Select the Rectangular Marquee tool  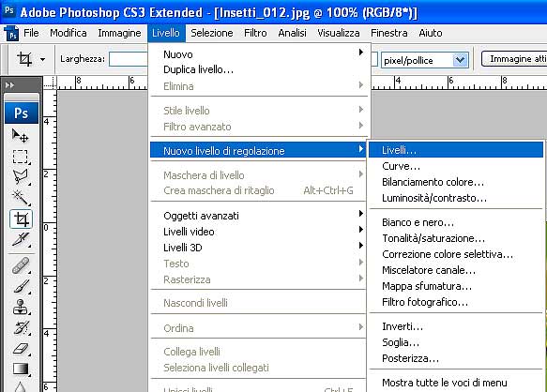[x=21, y=157]
